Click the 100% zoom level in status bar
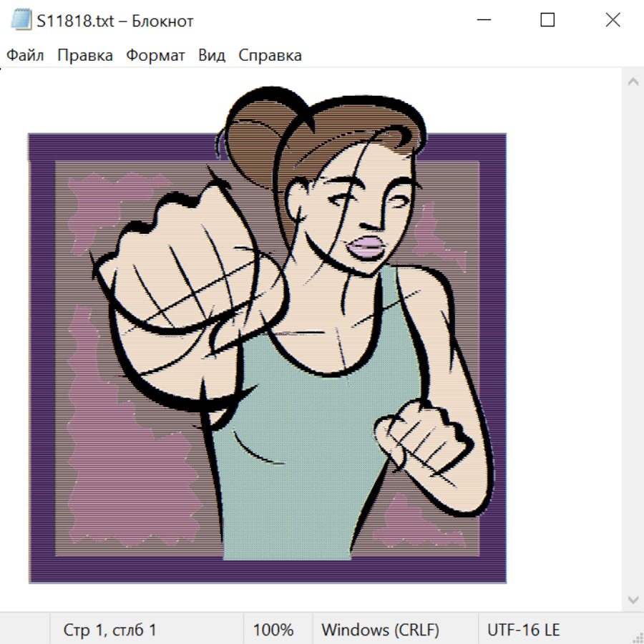644x644 pixels. point(273,630)
